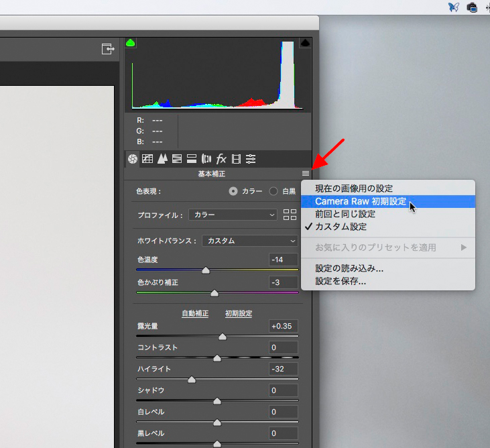Click the 自動補正 link
This screenshot has height=448, width=490.
tap(195, 313)
